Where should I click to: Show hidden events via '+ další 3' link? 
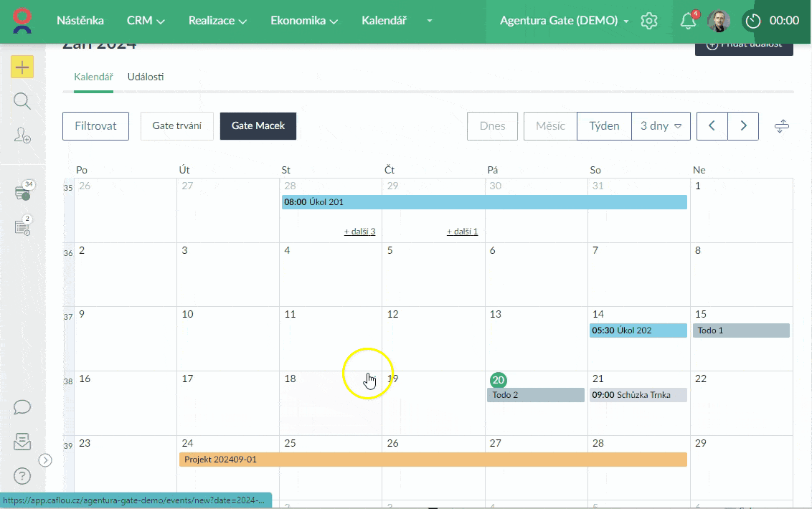pos(360,232)
